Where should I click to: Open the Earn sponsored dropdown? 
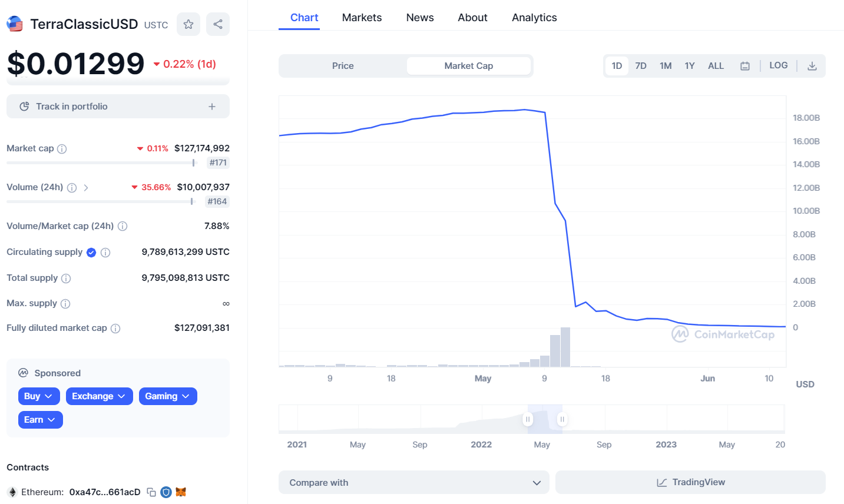click(41, 420)
